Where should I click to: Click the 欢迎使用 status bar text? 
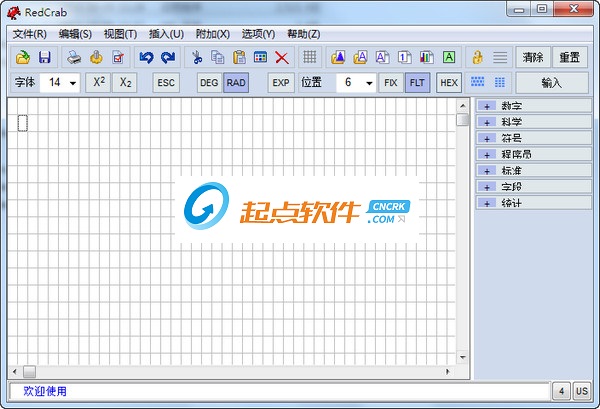tap(45, 391)
